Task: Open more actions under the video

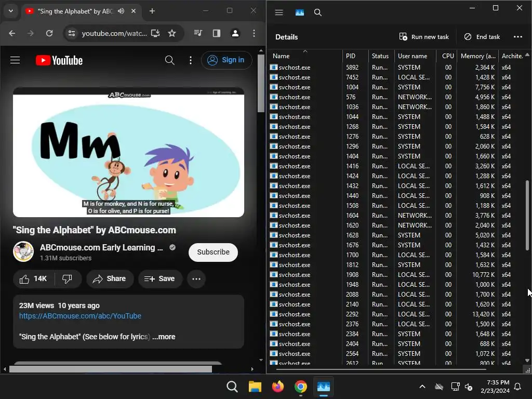Action: 196,279
